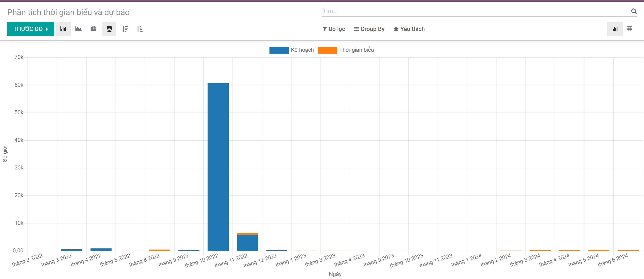This screenshot has height=279, width=644.
Task: Open the Yêu thích favorites menu
Action: (409, 29)
